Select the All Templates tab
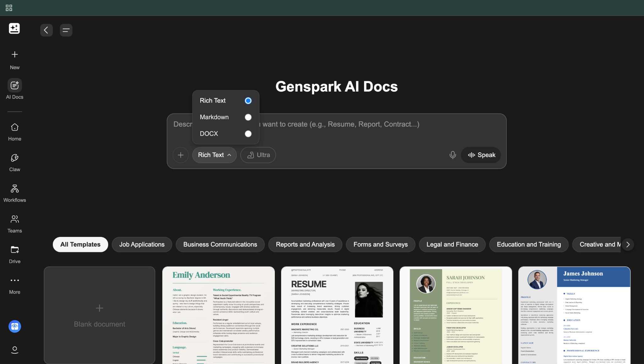The width and height of the screenshot is (644, 364). pyautogui.click(x=80, y=244)
